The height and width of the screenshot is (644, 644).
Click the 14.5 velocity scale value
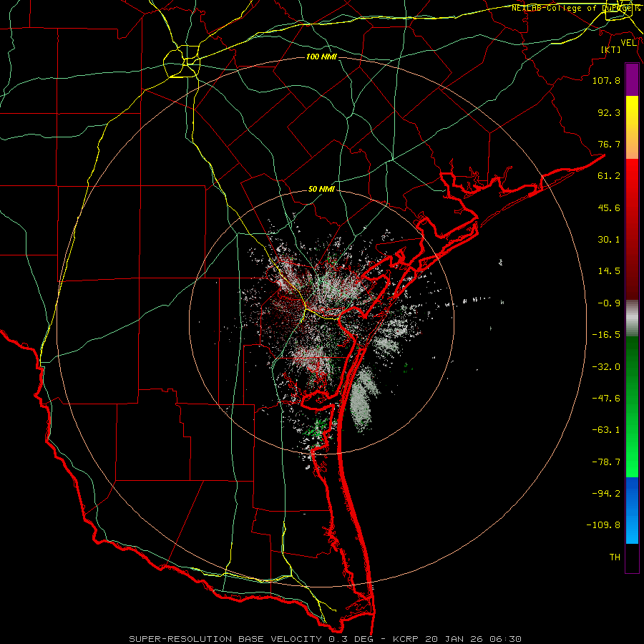click(609, 271)
